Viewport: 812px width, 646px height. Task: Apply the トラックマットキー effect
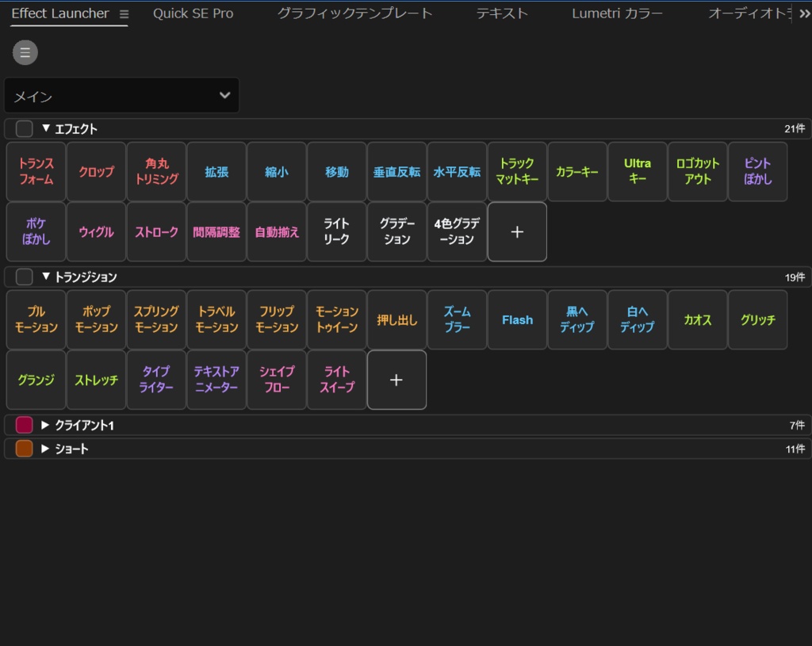tap(517, 171)
